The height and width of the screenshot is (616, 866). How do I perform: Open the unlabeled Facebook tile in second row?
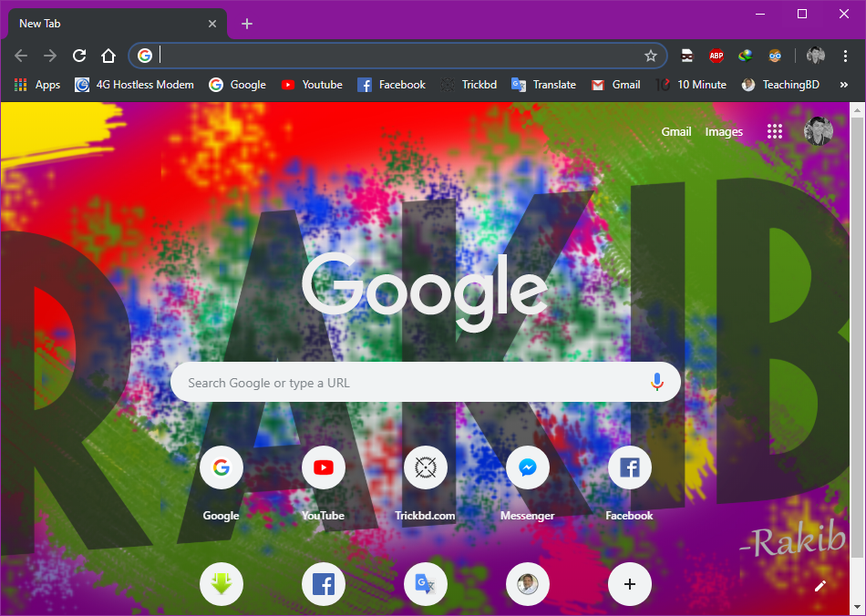coord(323,584)
